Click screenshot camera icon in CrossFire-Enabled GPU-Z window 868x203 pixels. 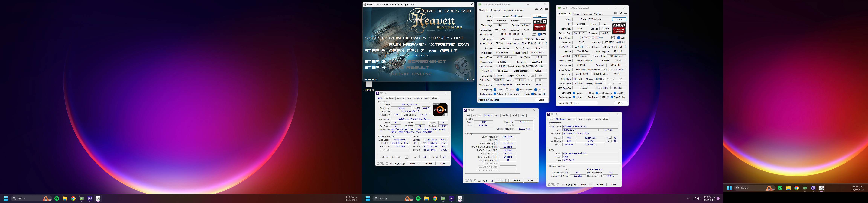pyautogui.click(x=536, y=9)
